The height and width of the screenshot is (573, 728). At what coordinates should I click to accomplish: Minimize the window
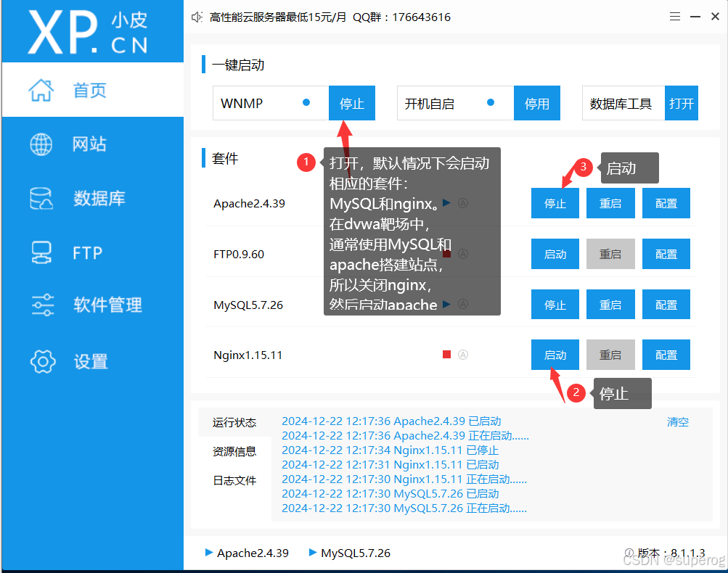click(695, 17)
